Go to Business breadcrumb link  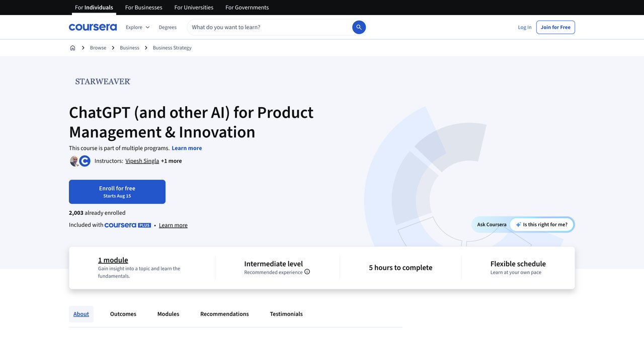click(x=129, y=48)
